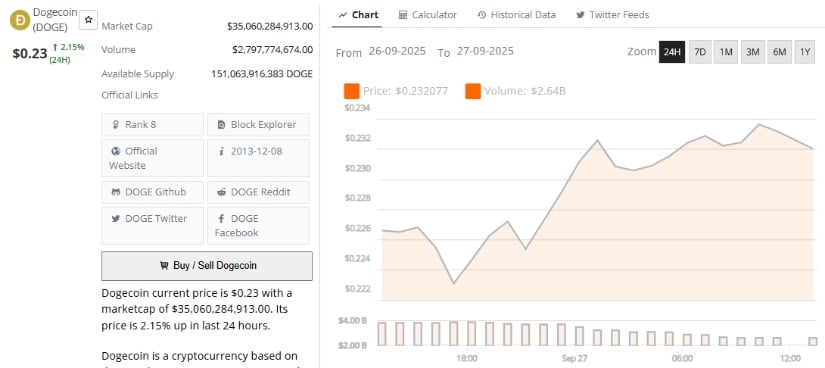Open the Block Explorer link
The height and width of the screenshot is (368, 825).
pyautogui.click(x=258, y=125)
